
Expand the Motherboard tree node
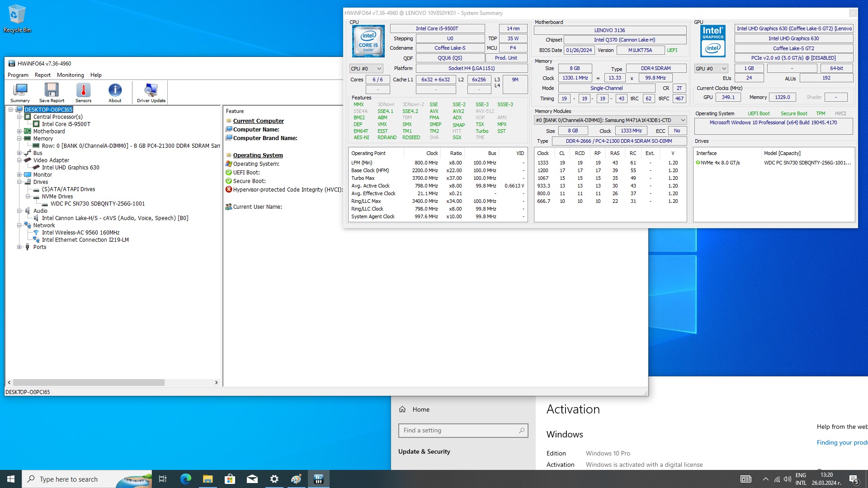(x=19, y=131)
